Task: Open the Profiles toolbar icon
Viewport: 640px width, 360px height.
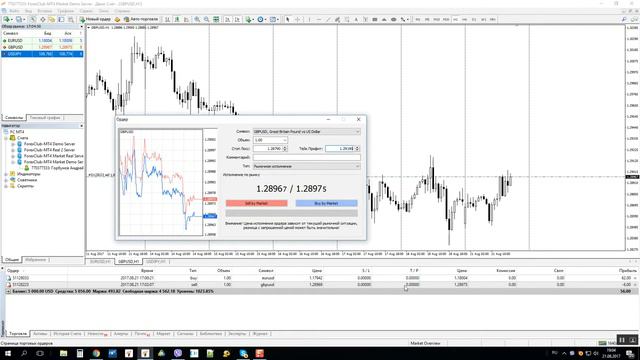Action: (19, 19)
